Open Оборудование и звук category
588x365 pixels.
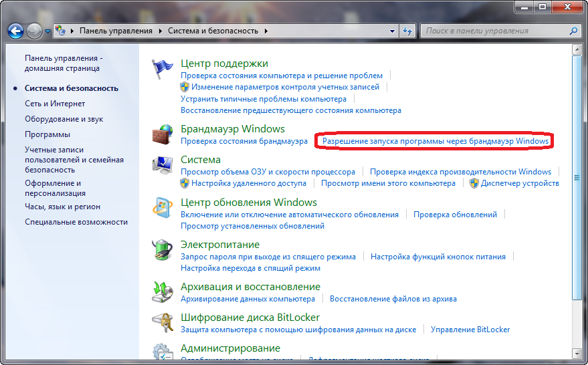64,119
